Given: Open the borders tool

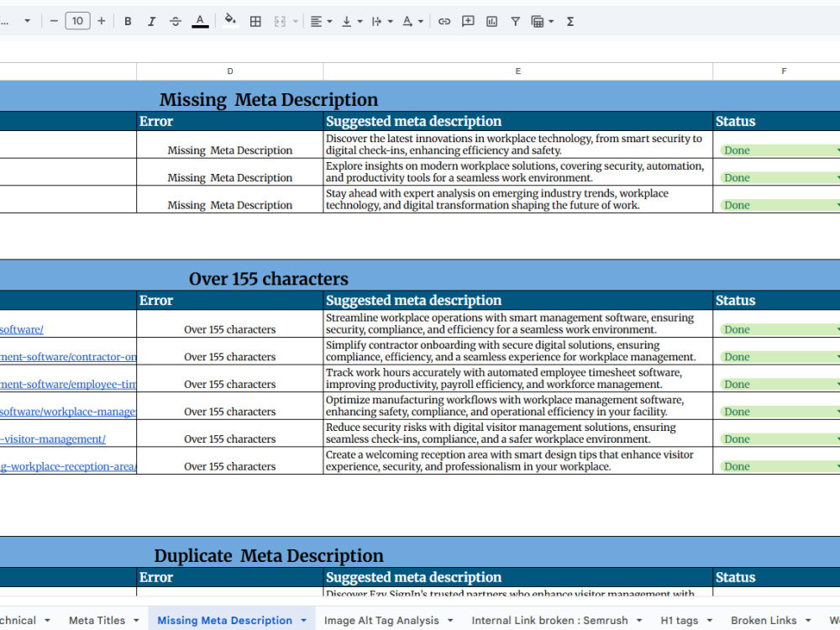Looking at the screenshot, I should point(255,22).
